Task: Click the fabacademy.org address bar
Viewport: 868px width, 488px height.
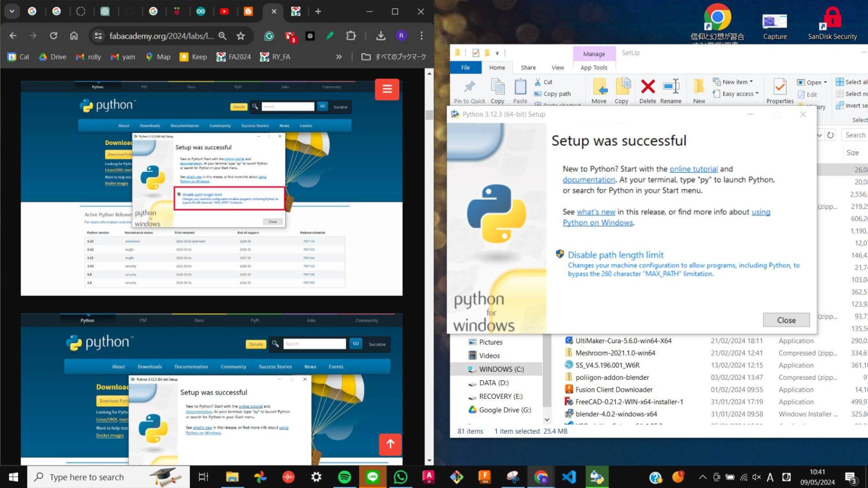Action: pyautogui.click(x=161, y=36)
